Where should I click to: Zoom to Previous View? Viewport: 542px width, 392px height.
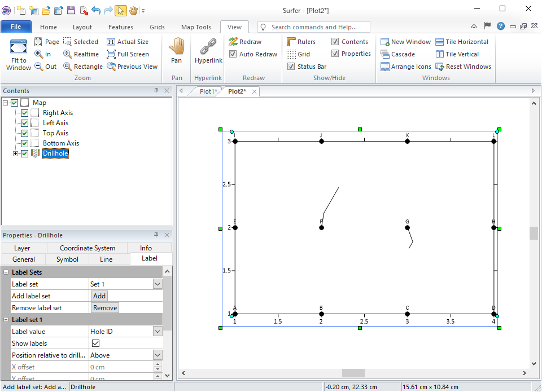(x=111, y=67)
